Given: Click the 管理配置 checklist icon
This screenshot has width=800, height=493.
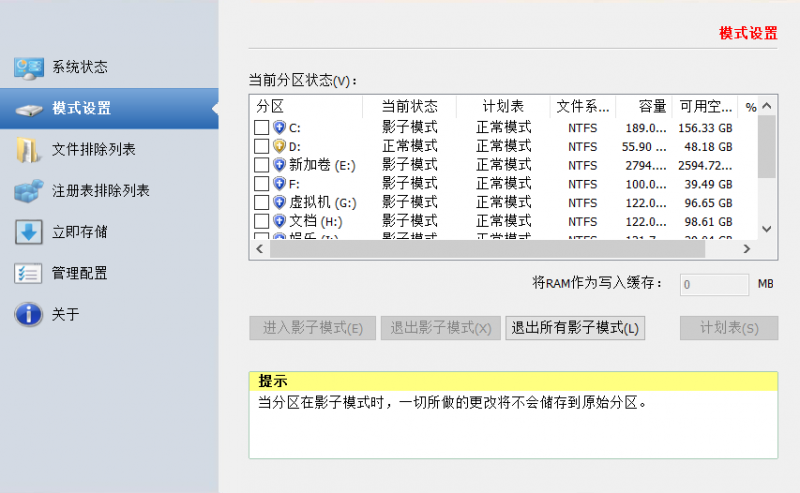Looking at the screenshot, I should tap(28, 274).
